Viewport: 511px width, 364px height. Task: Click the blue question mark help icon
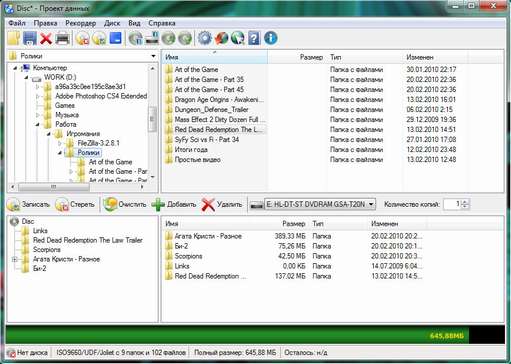(x=254, y=38)
